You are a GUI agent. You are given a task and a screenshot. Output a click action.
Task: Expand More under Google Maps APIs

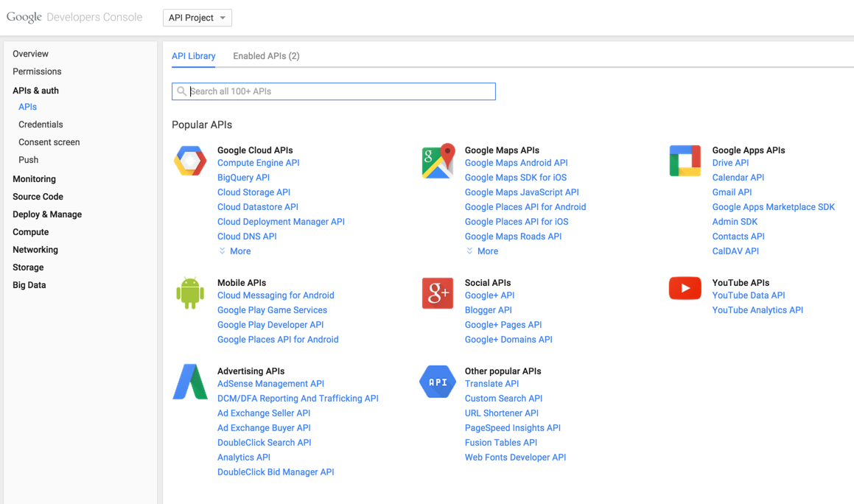coord(482,251)
